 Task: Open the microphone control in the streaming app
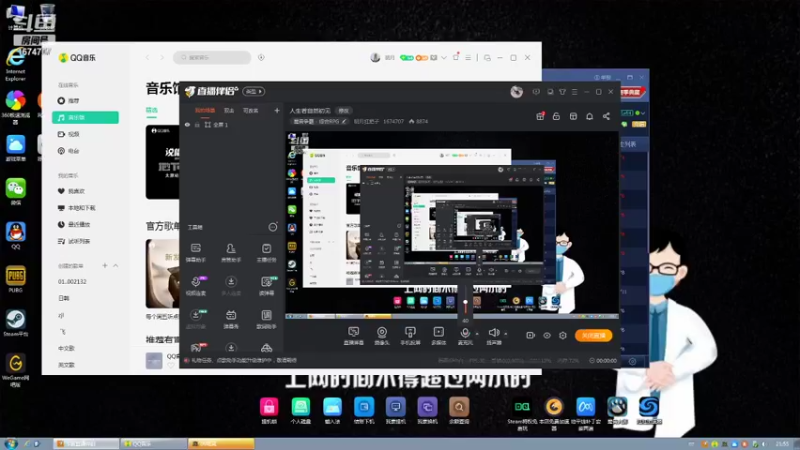(465, 335)
